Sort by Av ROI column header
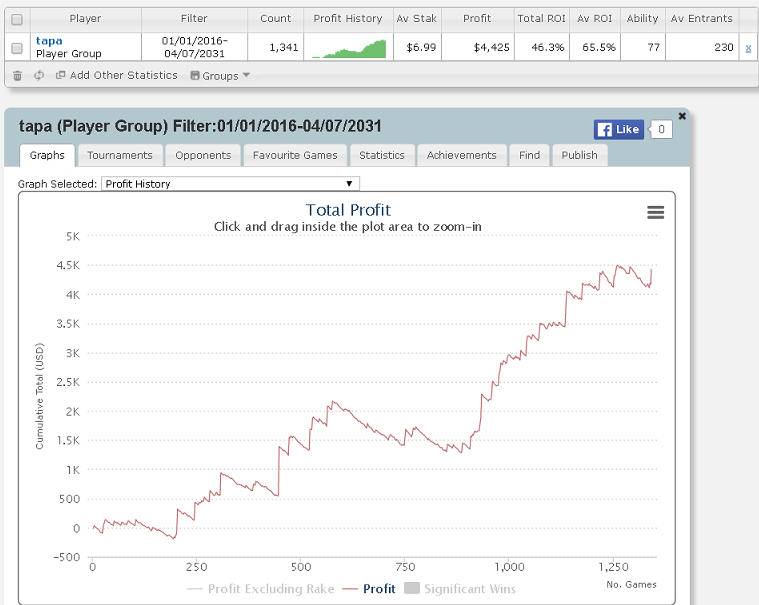The height and width of the screenshot is (605, 759). click(x=594, y=19)
